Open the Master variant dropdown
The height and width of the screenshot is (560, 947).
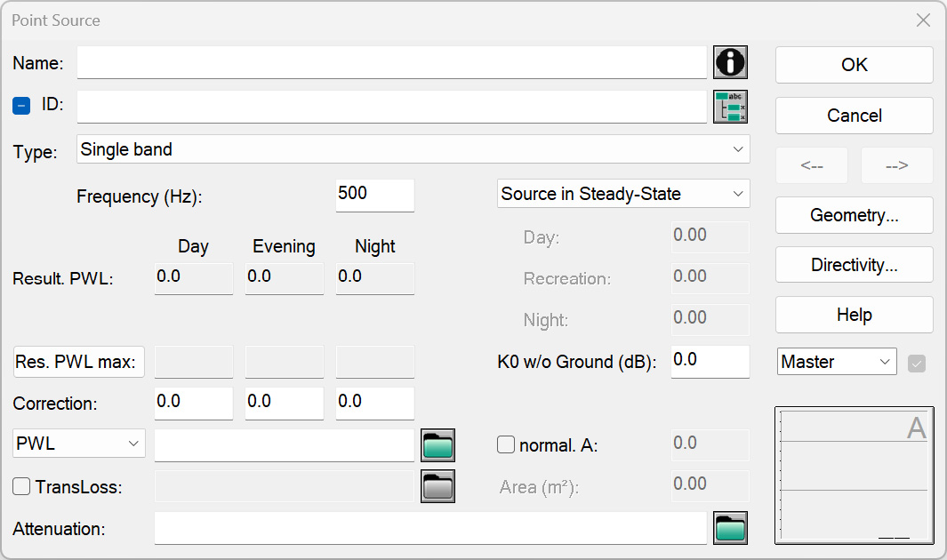coord(837,362)
